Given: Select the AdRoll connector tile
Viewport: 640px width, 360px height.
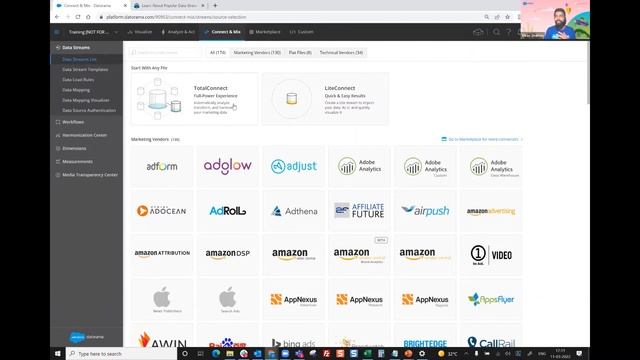Looking at the screenshot, I should coord(227,211).
